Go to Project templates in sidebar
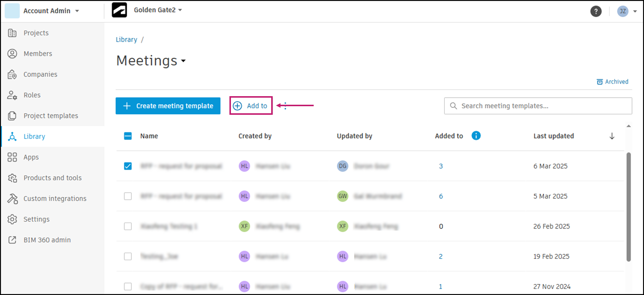The height and width of the screenshot is (295, 644). point(50,116)
